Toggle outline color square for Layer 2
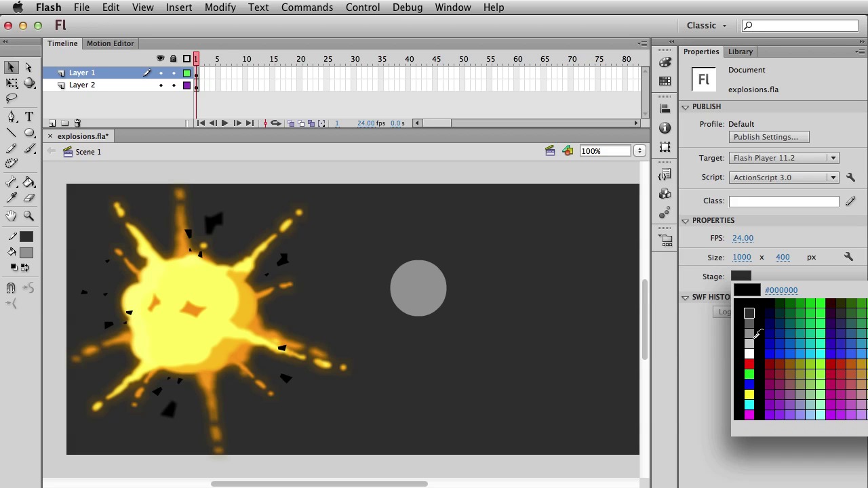 tap(186, 85)
